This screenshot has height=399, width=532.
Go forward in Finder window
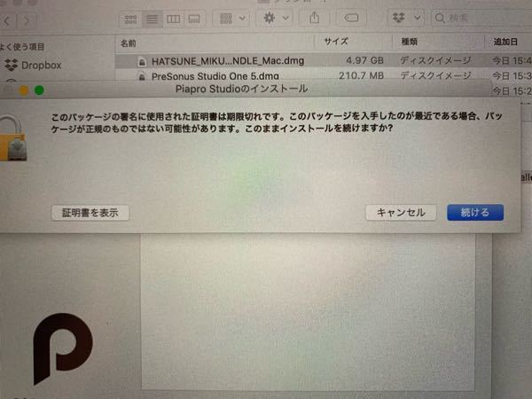point(27,21)
